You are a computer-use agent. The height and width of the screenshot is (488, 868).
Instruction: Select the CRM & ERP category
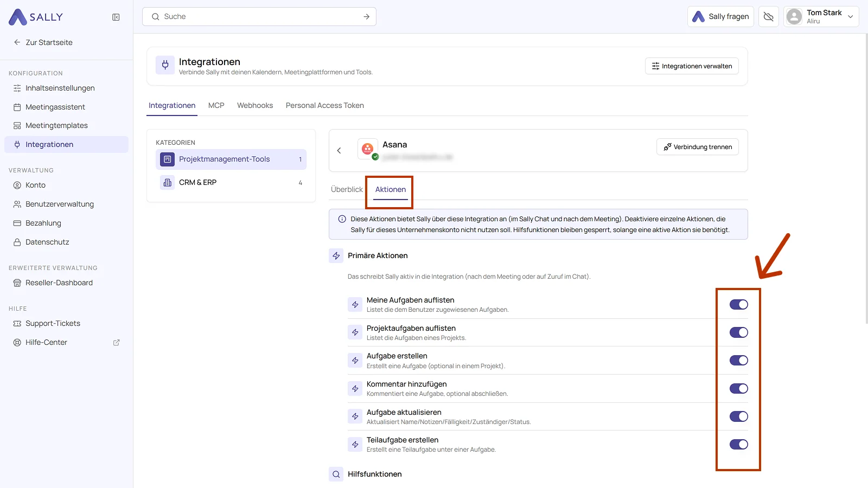point(231,183)
